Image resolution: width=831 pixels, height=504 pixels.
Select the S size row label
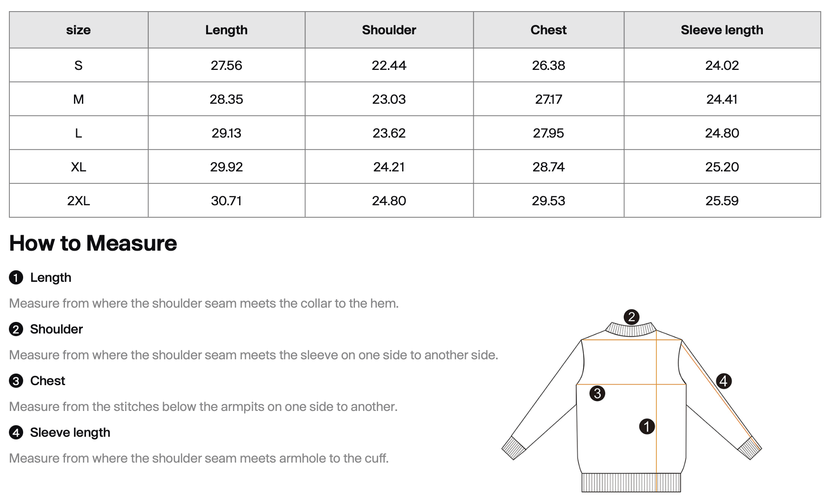tap(78, 65)
